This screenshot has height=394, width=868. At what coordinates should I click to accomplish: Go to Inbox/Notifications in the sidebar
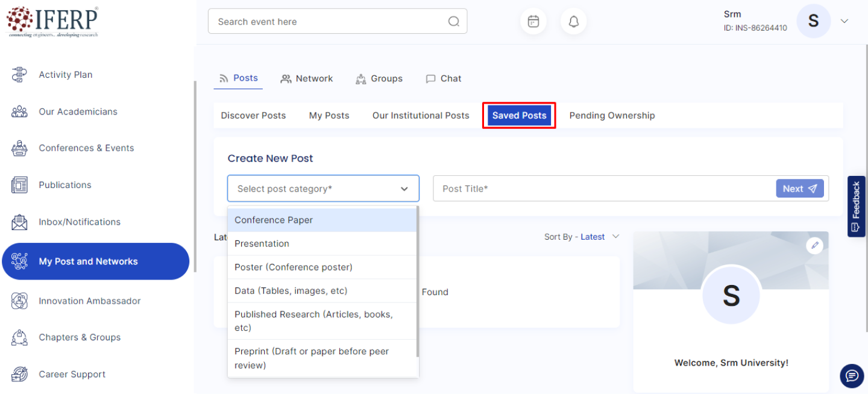point(79,222)
